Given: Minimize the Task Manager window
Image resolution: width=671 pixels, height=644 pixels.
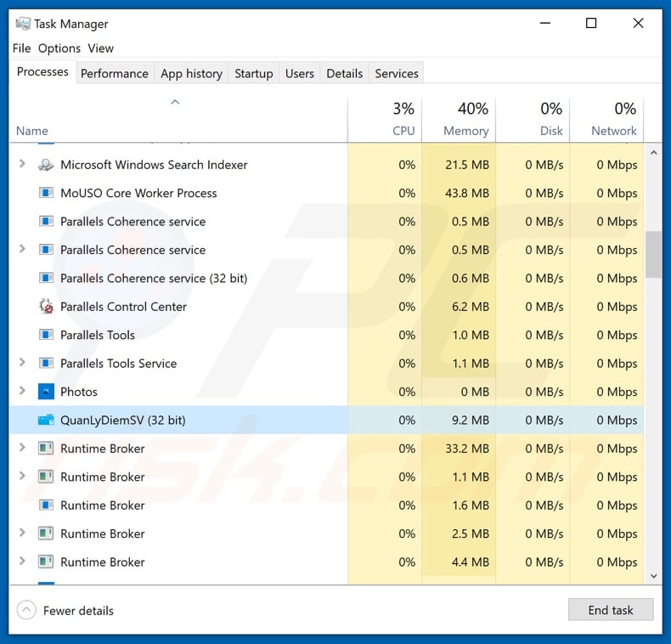Looking at the screenshot, I should [x=545, y=23].
